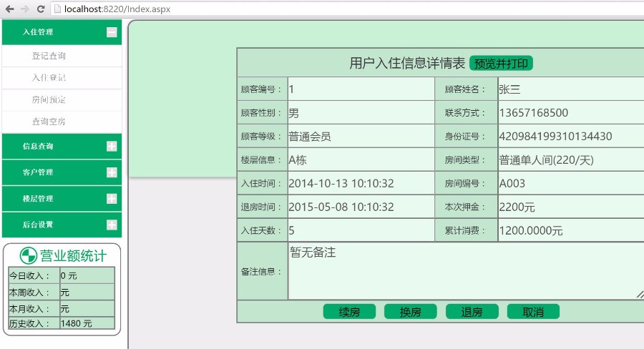Select 入住登记 in the sidebar
Screen dimensions: 644x349
49,77
